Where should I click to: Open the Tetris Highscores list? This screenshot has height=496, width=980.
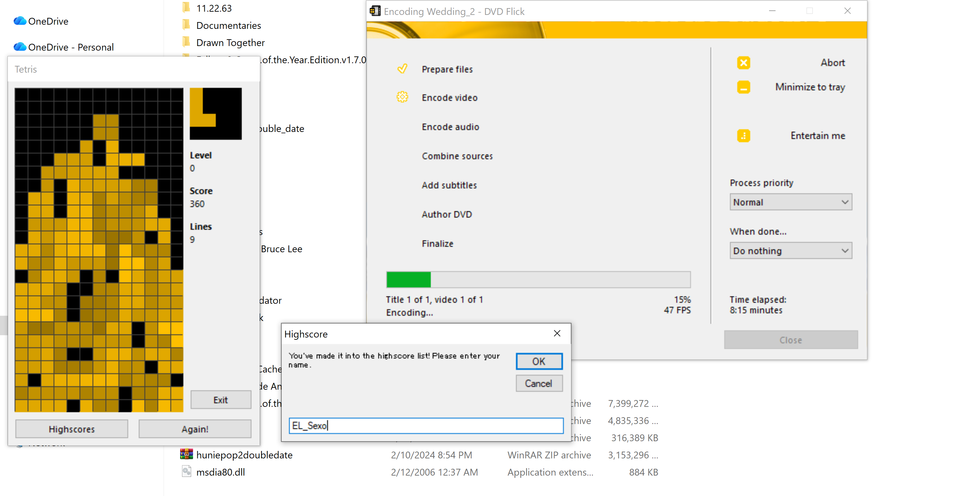pos(71,429)
